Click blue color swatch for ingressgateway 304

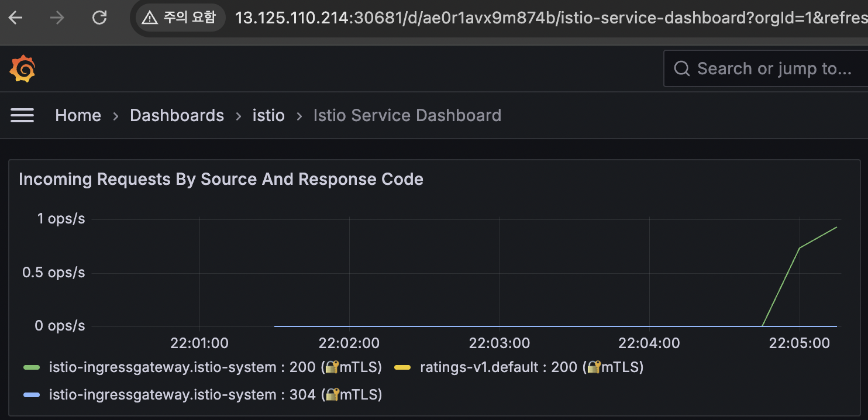click(x=32, y=395)
